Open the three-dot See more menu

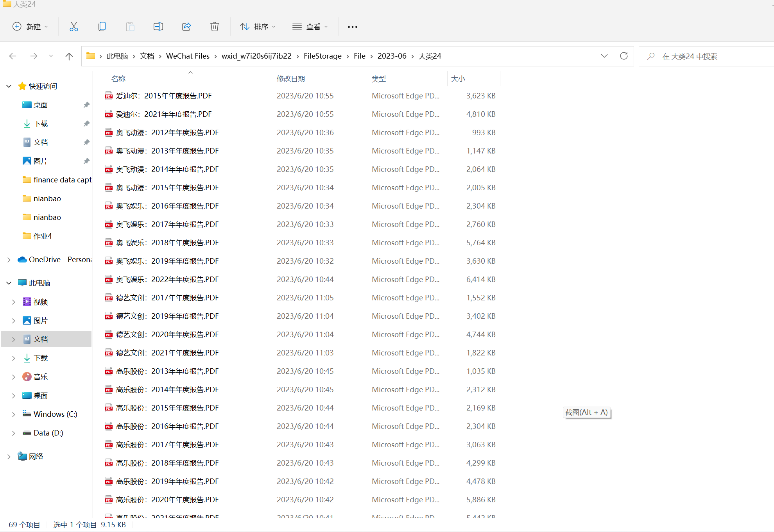[353, 27]
